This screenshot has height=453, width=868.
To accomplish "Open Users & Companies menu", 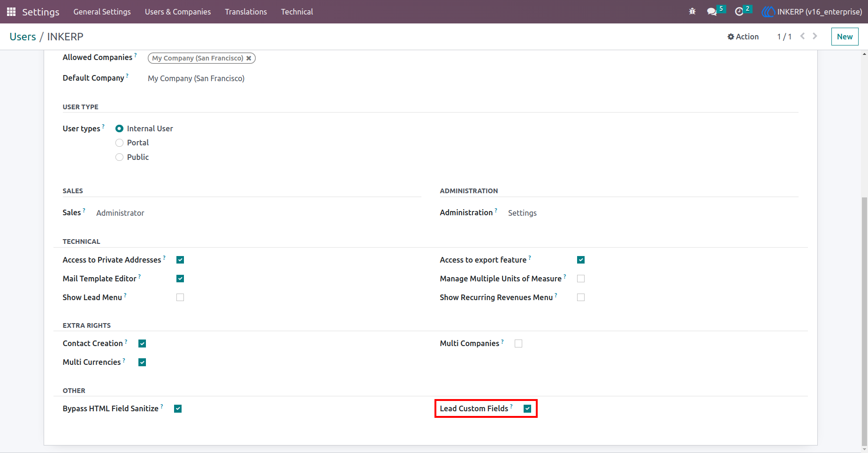I will point(178,12).
